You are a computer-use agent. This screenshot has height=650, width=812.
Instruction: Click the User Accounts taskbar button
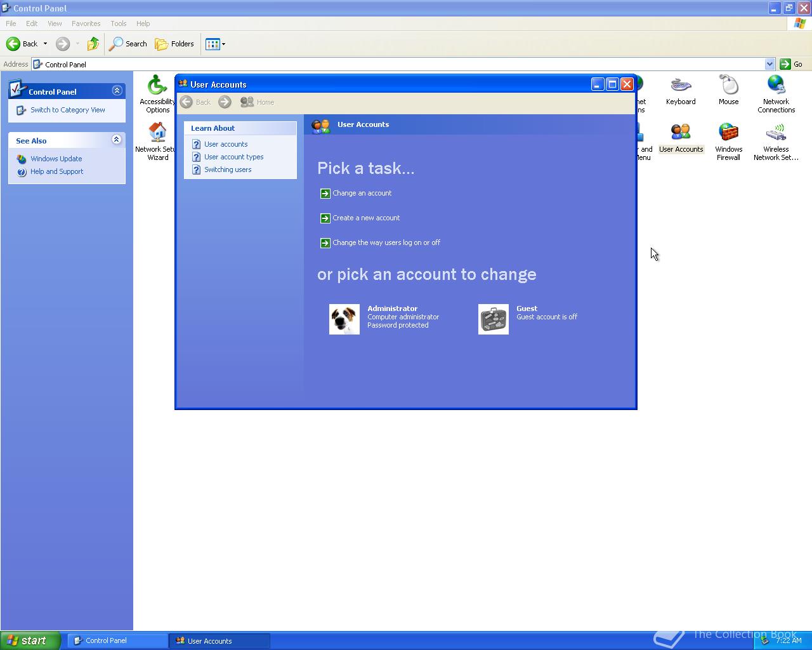coord(219,640)
